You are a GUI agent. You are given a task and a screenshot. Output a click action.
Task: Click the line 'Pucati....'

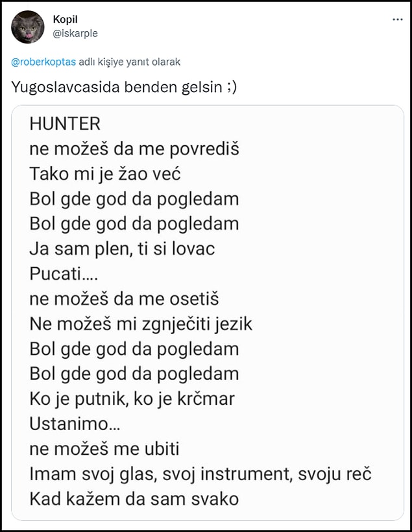[x=64, y=274]
